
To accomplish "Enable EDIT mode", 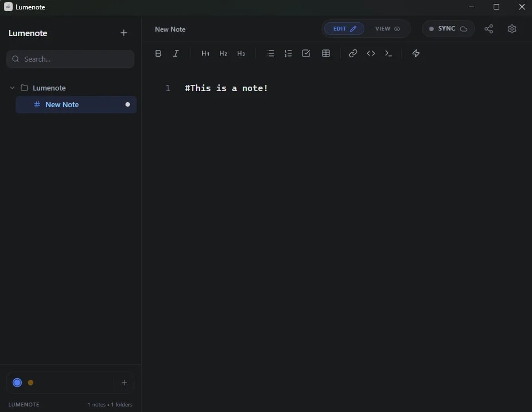I will (x=340, y=28).
